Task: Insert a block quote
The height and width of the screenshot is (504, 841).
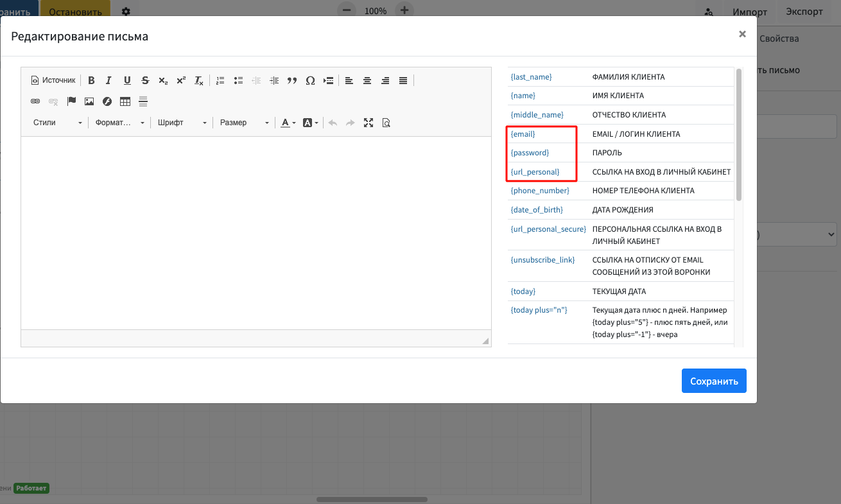Action: (292, 80)
